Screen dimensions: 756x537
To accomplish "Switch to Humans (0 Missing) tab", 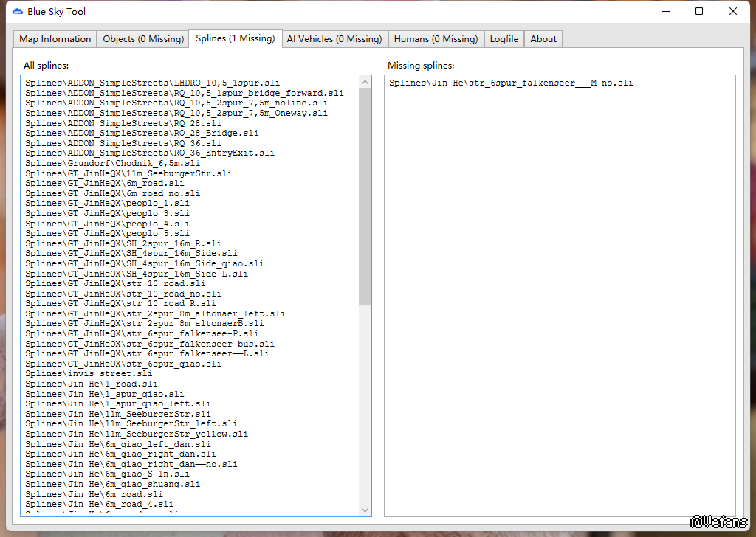I will pos(436,39).
